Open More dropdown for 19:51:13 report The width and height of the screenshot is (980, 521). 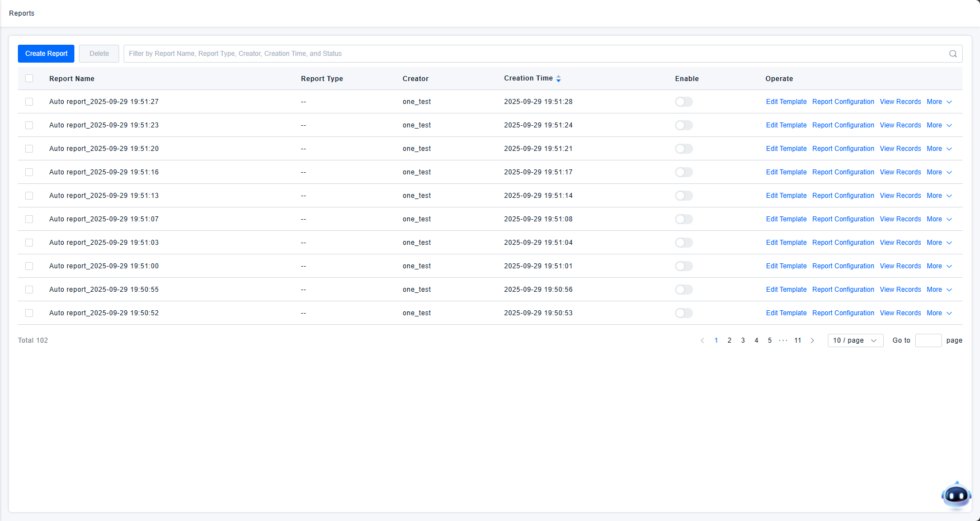point(939,196)
